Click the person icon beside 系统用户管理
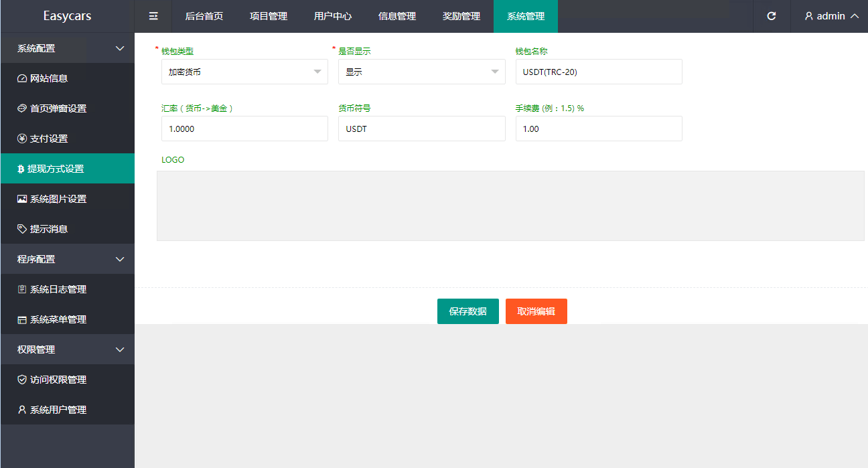 point(23,409)
